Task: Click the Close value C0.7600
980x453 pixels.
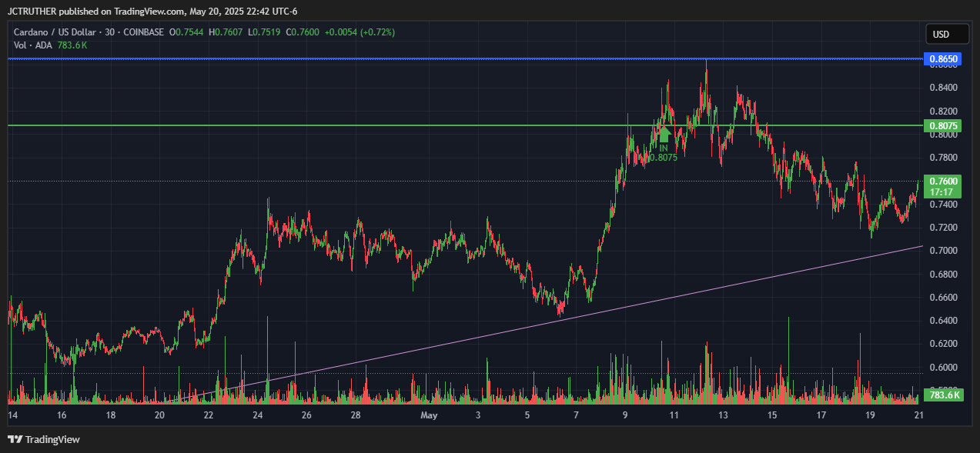Action: tap(303, 32)
